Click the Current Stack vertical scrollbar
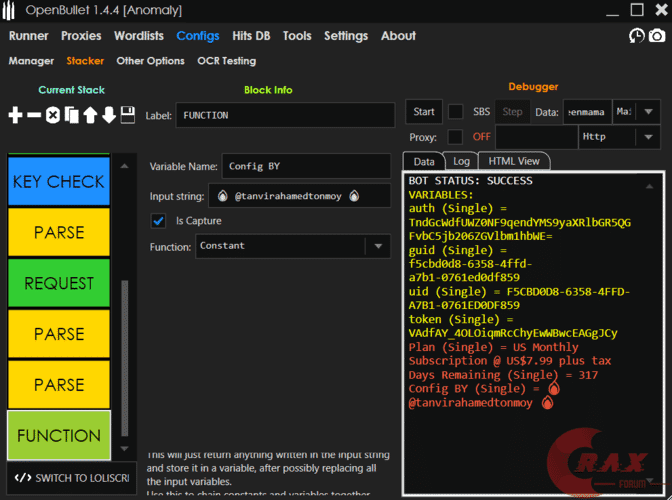Image resolution: width=672 pixels, height=500 pixels. click(124, 360)
